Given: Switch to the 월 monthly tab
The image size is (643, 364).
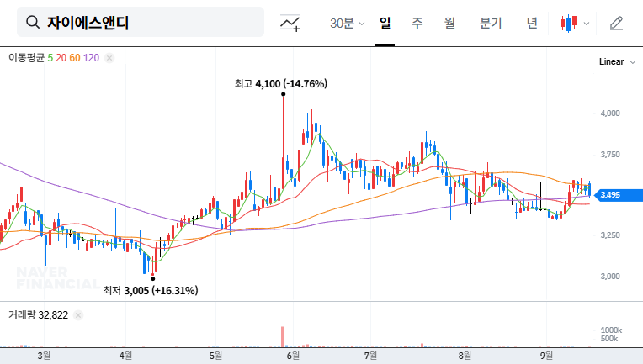Looking at the screenshot, I should [449, 23].
